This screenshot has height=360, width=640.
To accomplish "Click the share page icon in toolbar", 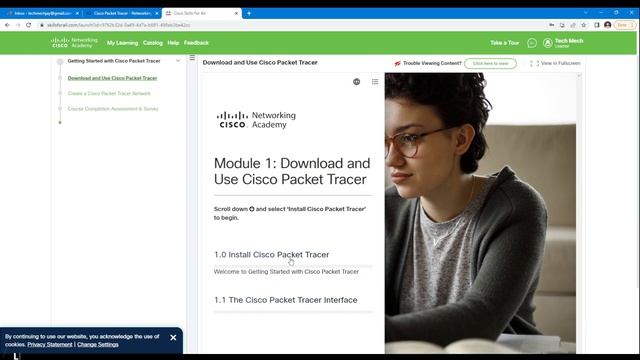I will click(573, 25).
